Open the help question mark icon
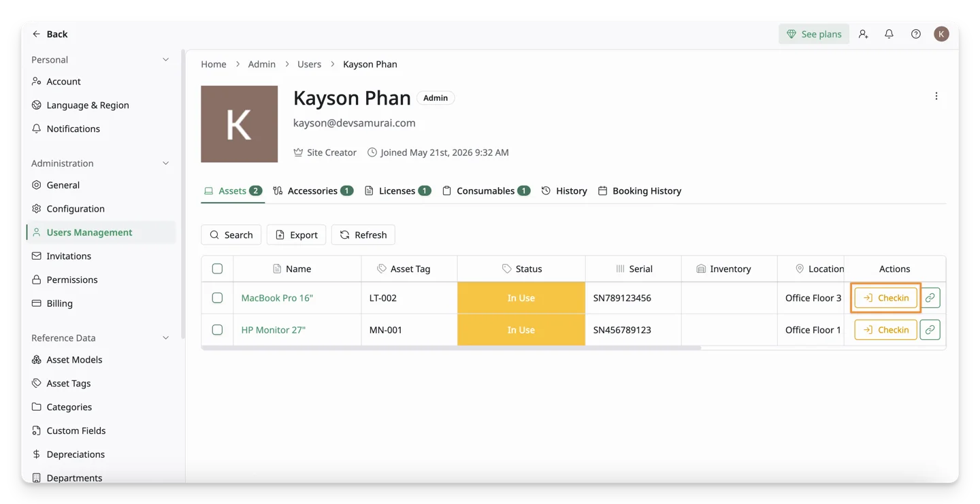This screenshot has height=504, width=980. tap(915, 34)
